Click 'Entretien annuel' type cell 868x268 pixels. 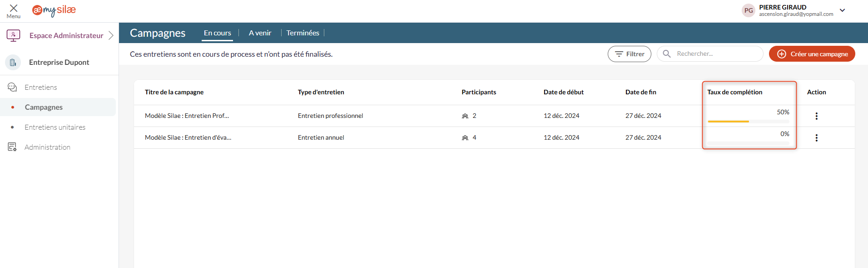(321, 138)
